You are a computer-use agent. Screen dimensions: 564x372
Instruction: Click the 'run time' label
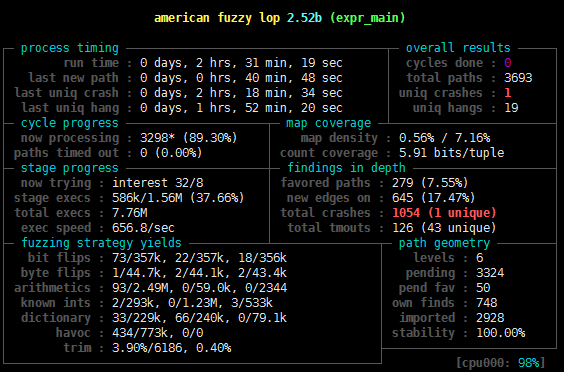point(91,63)
